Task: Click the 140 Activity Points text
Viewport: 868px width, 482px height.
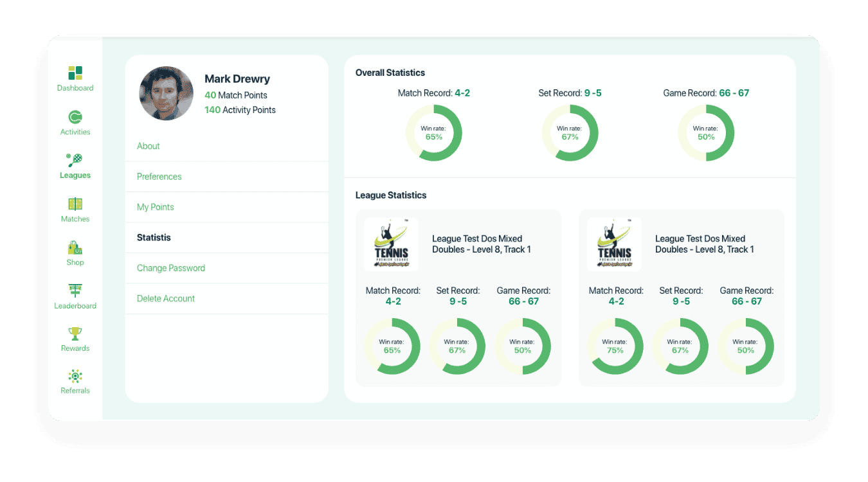Action: pos(240,110)
